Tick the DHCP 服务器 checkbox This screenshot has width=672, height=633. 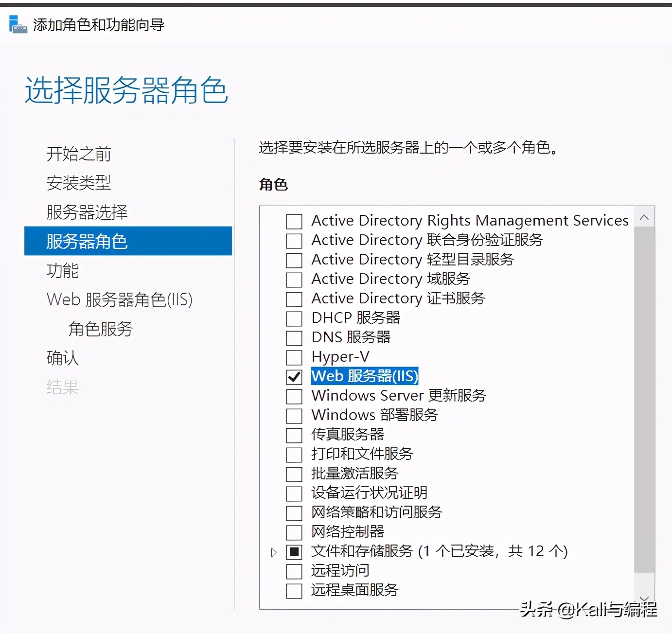pos(294,319)
